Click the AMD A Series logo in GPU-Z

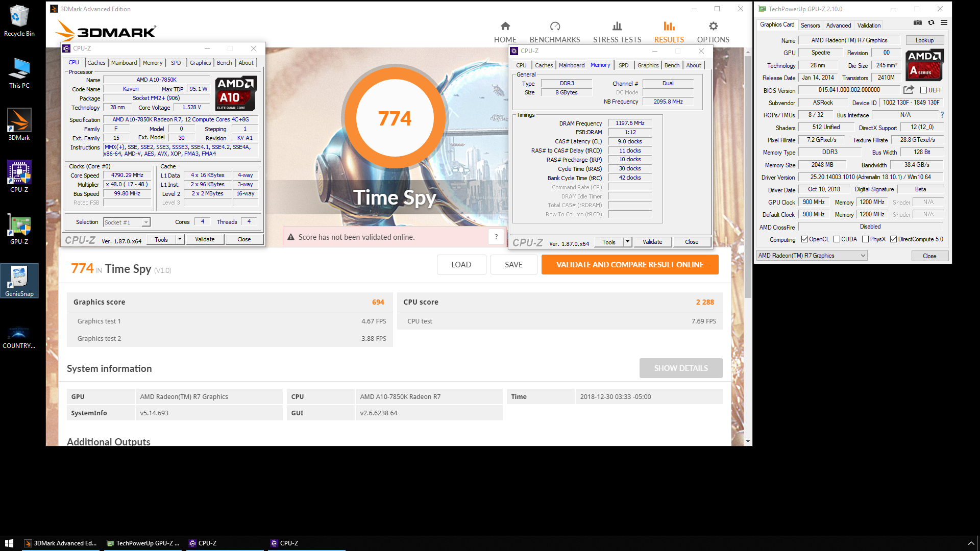924,65
